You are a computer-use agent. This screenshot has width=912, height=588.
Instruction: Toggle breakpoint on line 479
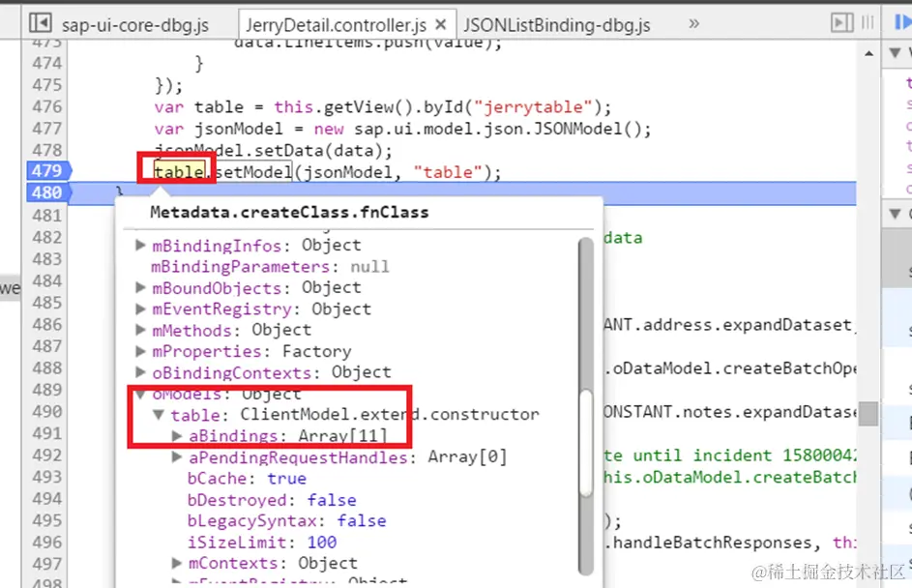[47, 170]
